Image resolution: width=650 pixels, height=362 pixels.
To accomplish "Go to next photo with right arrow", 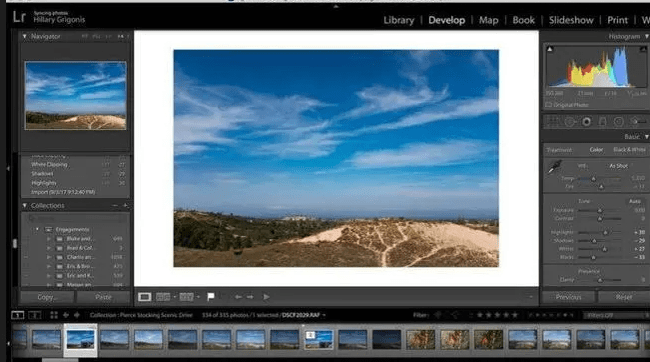I will pyautogui.click(x=250, y=297).
